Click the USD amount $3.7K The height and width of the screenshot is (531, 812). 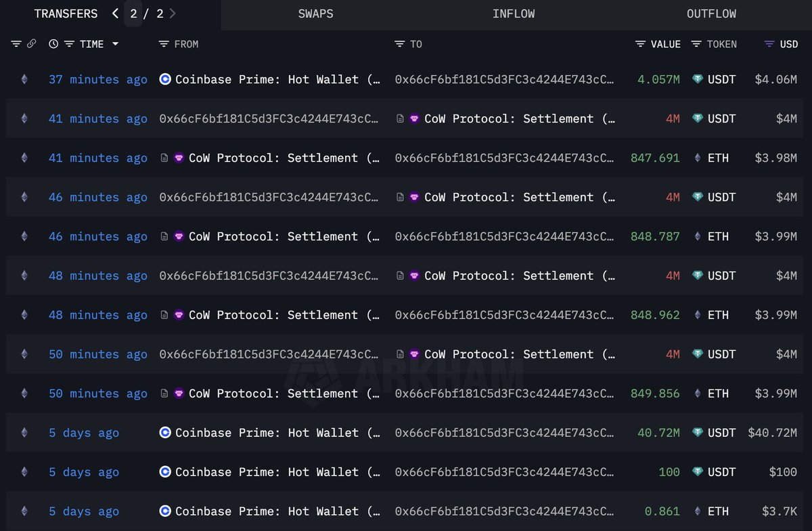pyautogui.click(x=780, y=511)
